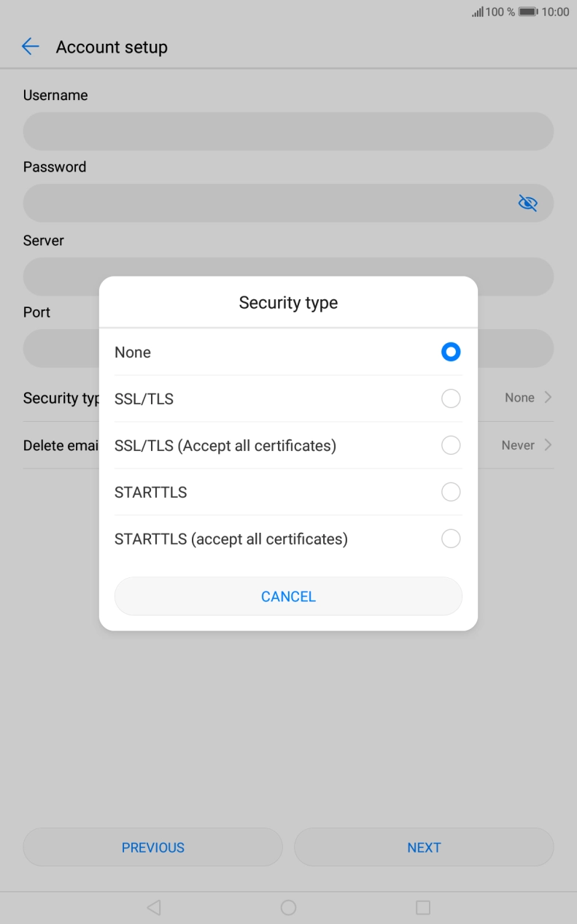Tap the battery status icon
Image resolution: width=577 pixels, height=924 pixels.
(x=528, y=12)
